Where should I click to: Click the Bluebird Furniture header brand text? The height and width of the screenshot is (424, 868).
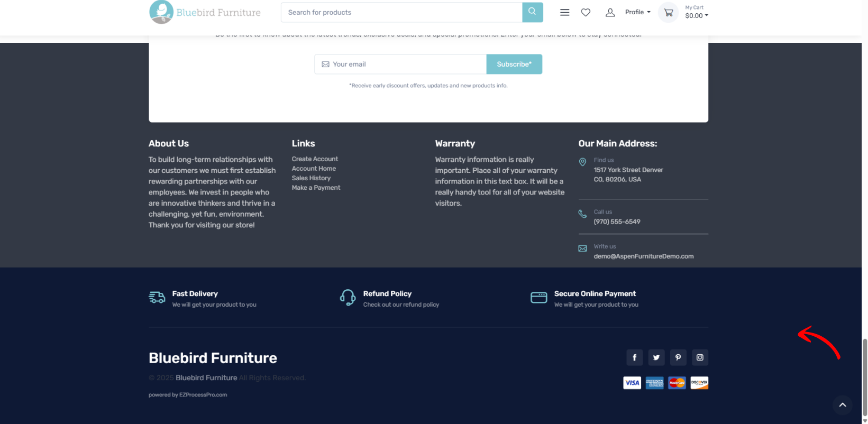218,12
